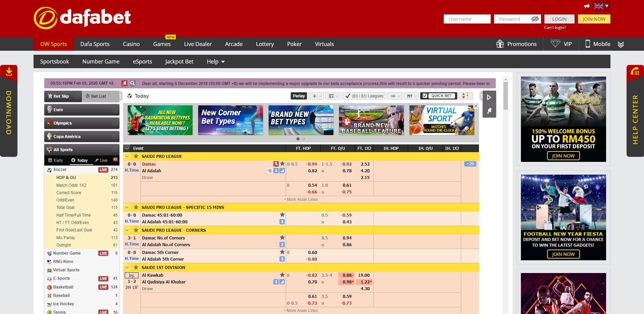The width and height of the screenshot is (644, 314).
Task: Open the Virtuals tab
Action: pyautogui.click(x=324, y=44)
